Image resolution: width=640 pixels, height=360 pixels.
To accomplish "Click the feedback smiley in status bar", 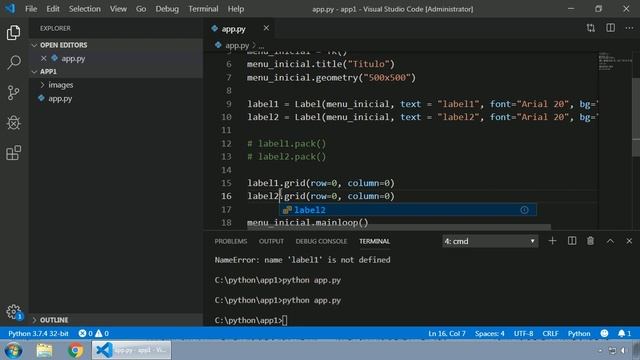I will (604, 333).
